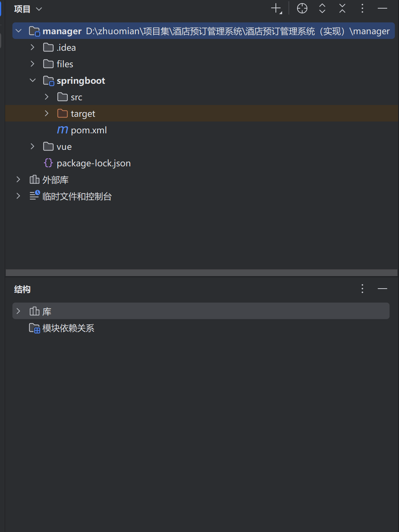This screenshot has height=532, width=399.
Task: Open the Project view dropdown
Action: pos(28,9)
